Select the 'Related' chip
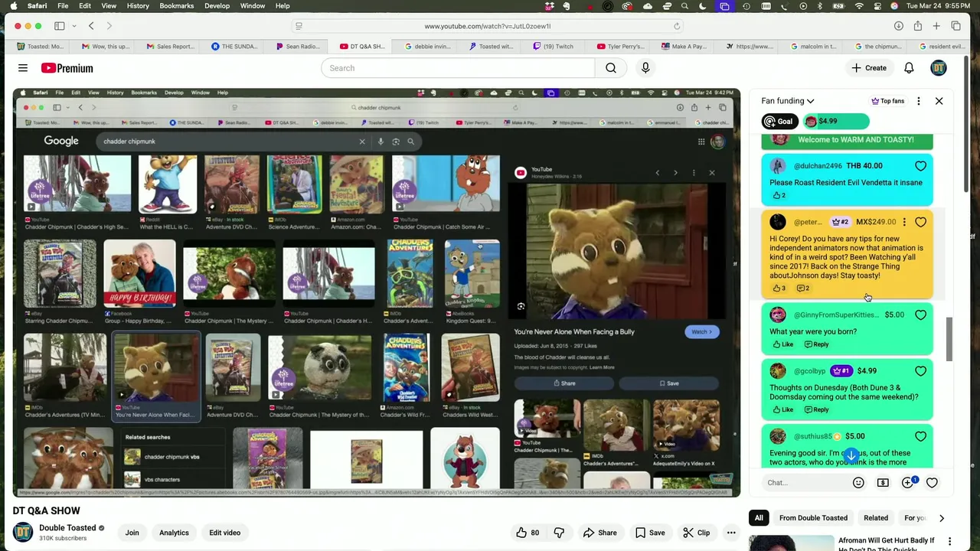The height and width of the screenshot is (551, 980). [x=876, y=518]
